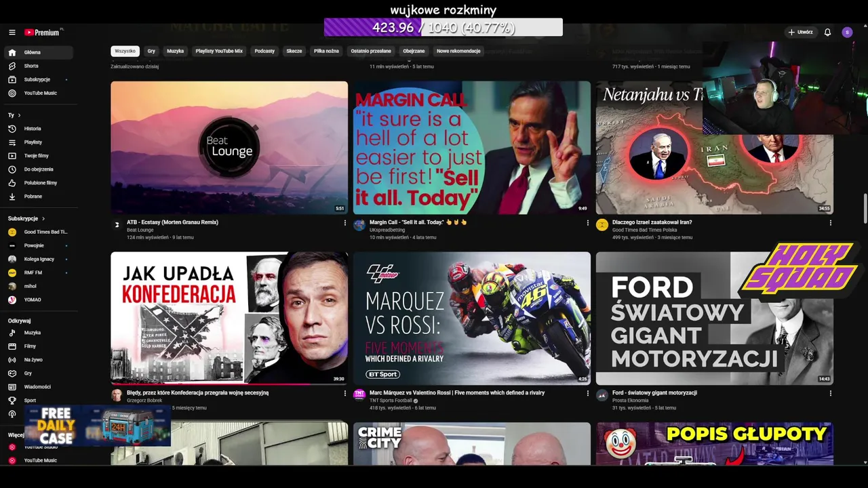Click Good Times Bad Times Polska avatar
Image resolution: width=868 pixels, height=488 pixels.
click(x=602, y=225)
